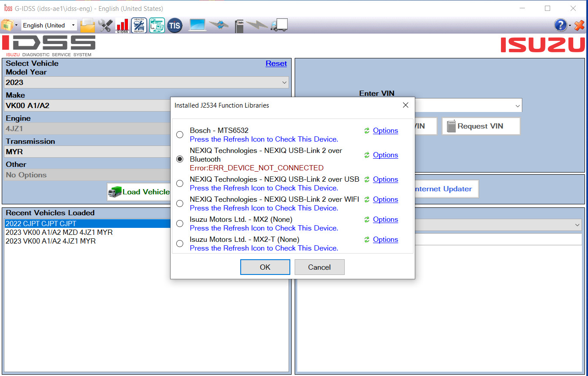The height and width of the screenshot is (376, 588).
Task: Refresh the Isuzu MX2 (None) device
Action: [x=367, y=220]
